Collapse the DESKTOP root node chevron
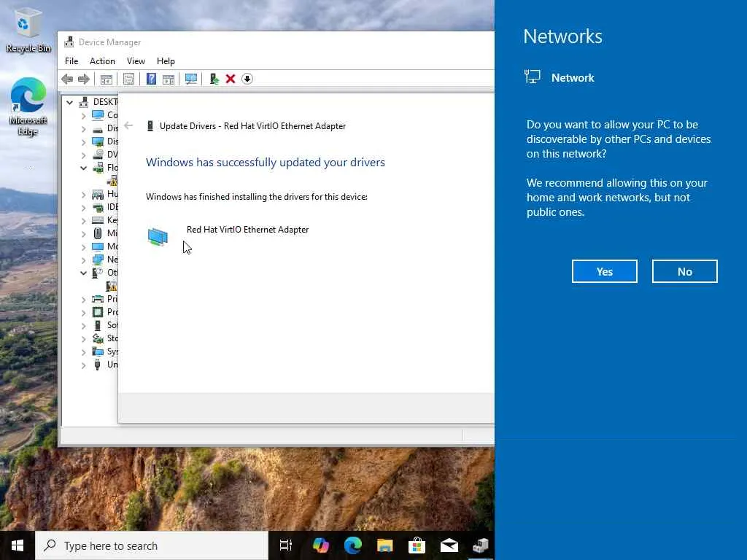 69,102
